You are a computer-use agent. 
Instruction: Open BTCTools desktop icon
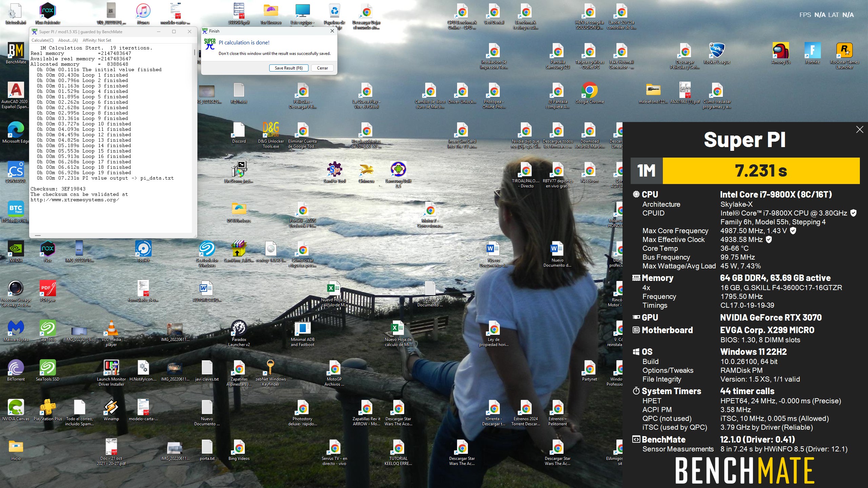coord(16,212)
